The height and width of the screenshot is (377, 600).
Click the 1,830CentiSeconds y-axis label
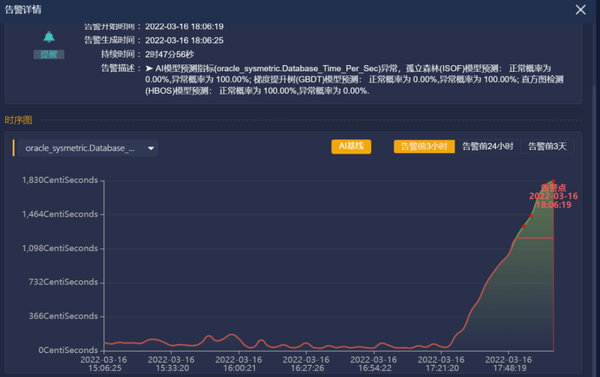pyautogui.click(x=60, y=180)
